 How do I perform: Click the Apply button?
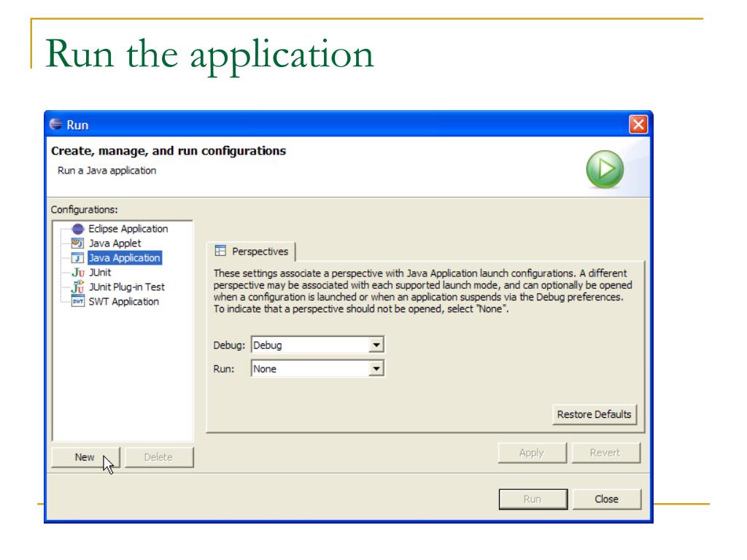[532, 453]
